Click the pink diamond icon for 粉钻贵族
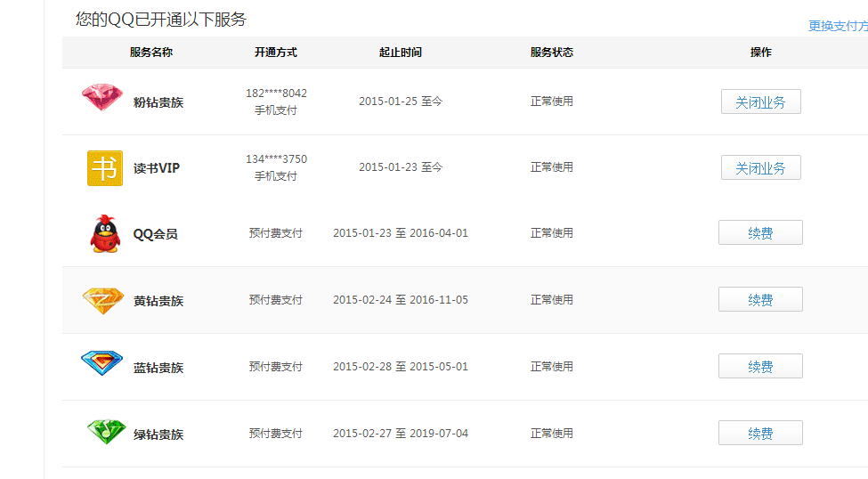The width and height of the screenshot is (868, 479). click(x=102, y=97)
